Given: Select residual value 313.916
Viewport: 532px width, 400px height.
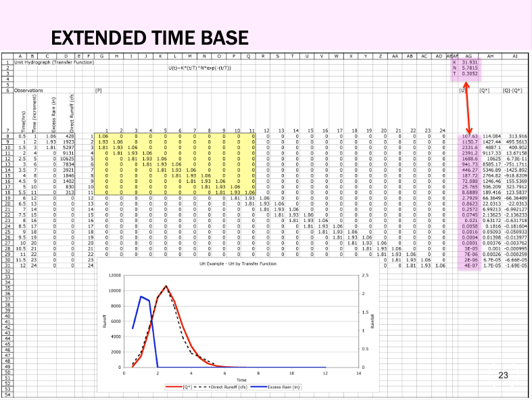Looking at the screenshot, I should tap(516, 136).
